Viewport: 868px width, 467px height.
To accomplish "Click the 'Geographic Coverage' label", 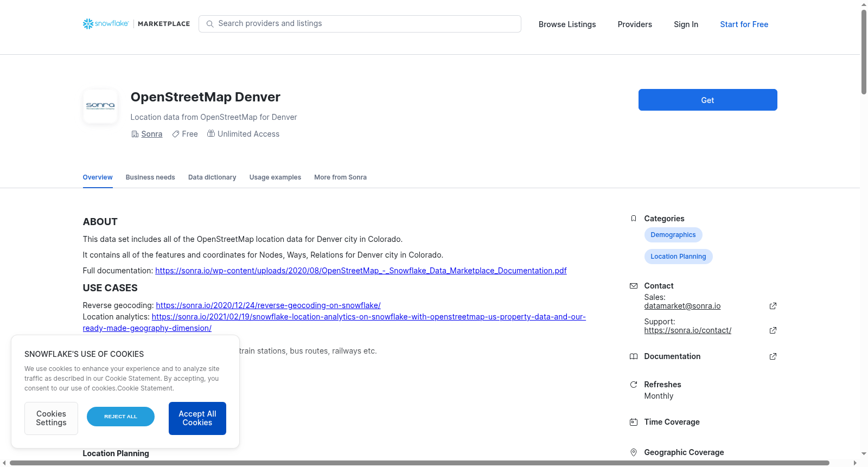I will pyautogui.click(x=684, y=452).
